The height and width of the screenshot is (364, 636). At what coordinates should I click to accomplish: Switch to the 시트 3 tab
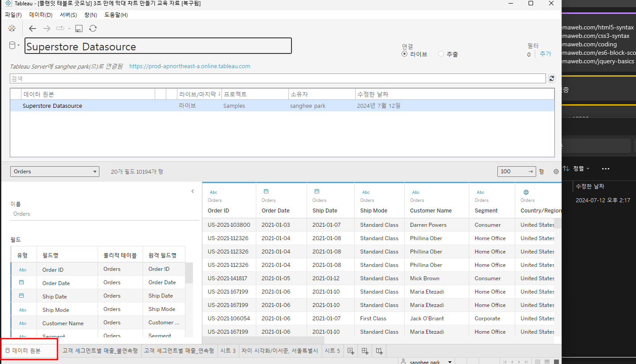click(228, 351)
